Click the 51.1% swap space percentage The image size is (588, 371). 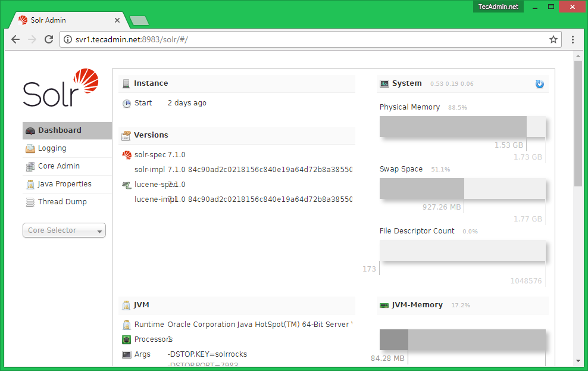(x=440, y=170)
